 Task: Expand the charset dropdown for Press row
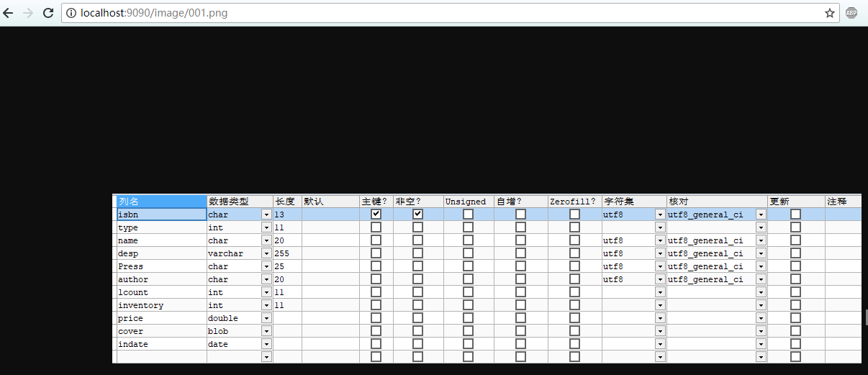tap(660, 266)
